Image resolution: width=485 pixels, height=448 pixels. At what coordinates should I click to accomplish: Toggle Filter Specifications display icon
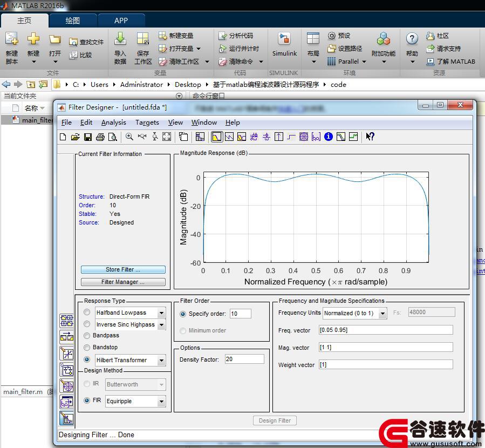tap(200, 137)
